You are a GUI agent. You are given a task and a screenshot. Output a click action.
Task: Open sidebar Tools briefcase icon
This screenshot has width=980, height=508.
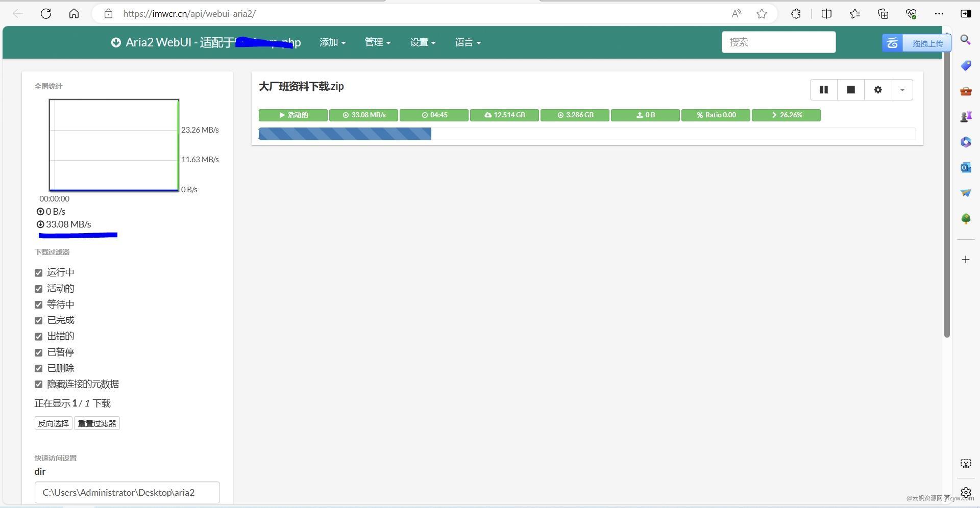[966, 91]
